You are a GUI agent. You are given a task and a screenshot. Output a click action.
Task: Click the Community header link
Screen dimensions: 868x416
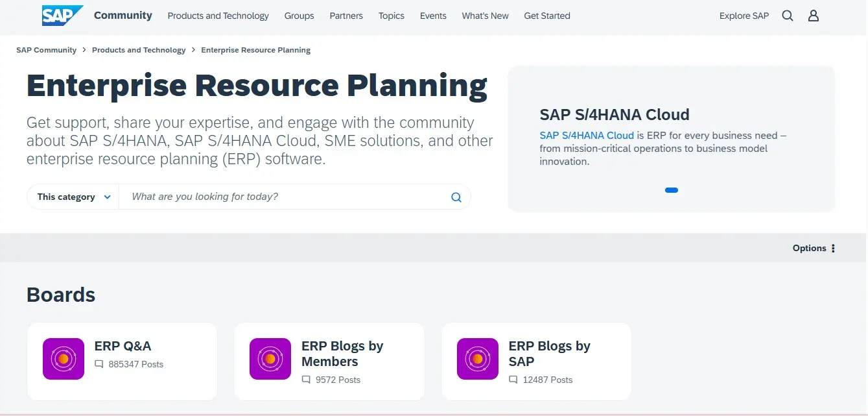(x=123, y=15)
